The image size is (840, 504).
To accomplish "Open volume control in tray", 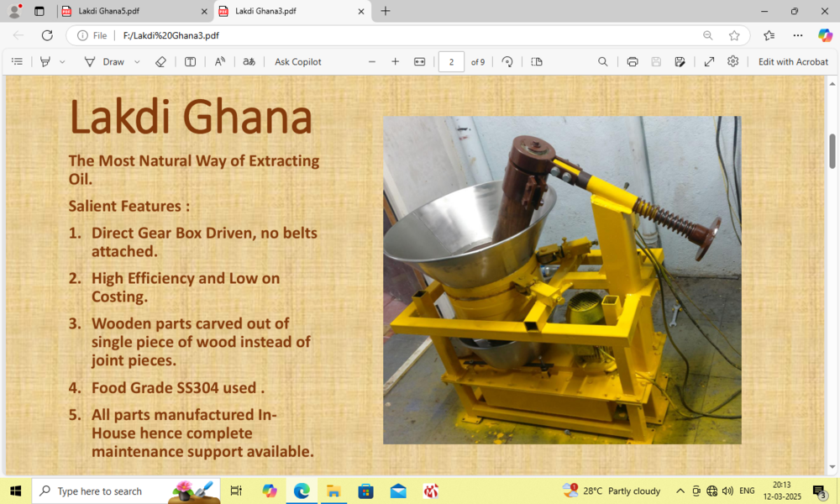I will point(727,491).
